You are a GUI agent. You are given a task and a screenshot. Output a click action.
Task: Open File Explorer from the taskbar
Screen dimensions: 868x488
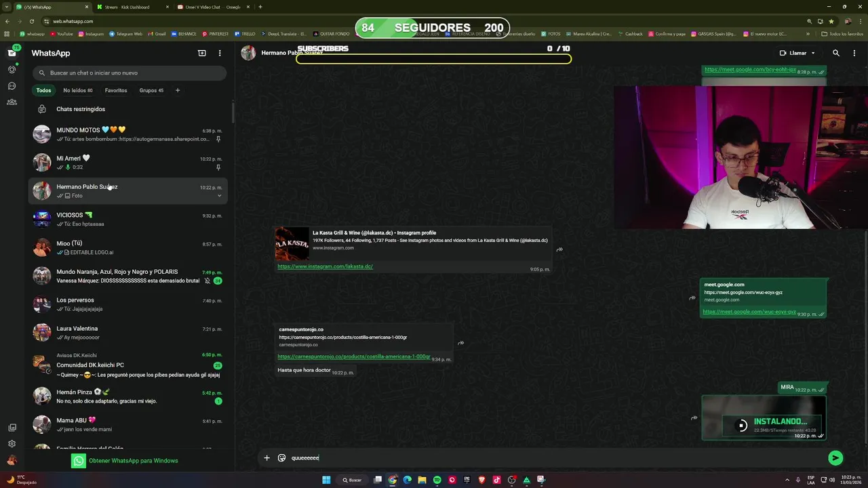pyautogui.click(x=422, y=480)
